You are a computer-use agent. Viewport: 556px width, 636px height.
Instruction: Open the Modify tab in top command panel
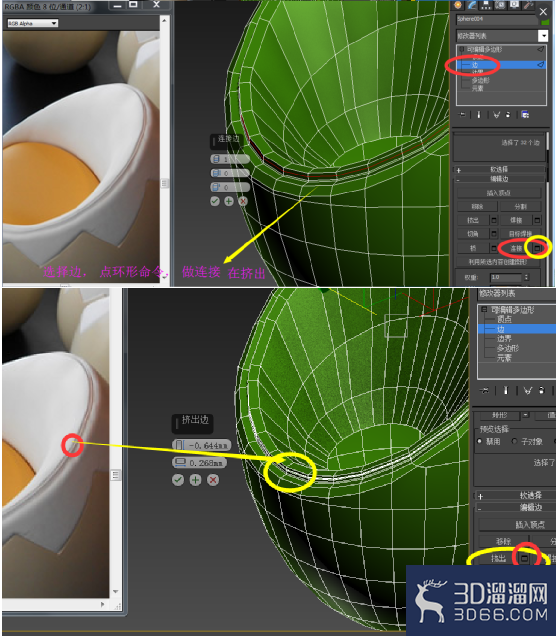click(472, 5)
